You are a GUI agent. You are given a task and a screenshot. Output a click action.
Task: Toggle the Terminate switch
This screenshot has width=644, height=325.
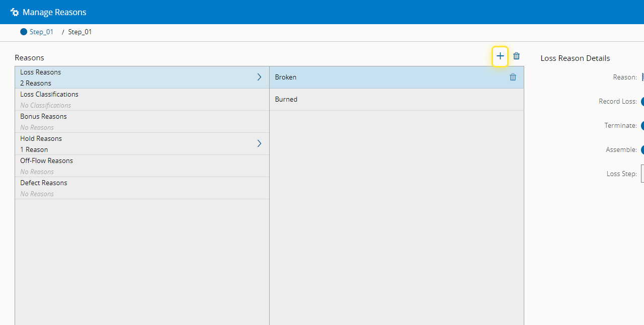click(x=642, y=125)
